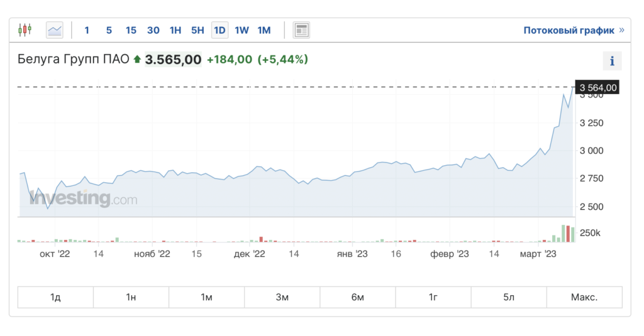The image size is (644, 336).
Task: Choose the 1H hourly interval
Action: 175,30
